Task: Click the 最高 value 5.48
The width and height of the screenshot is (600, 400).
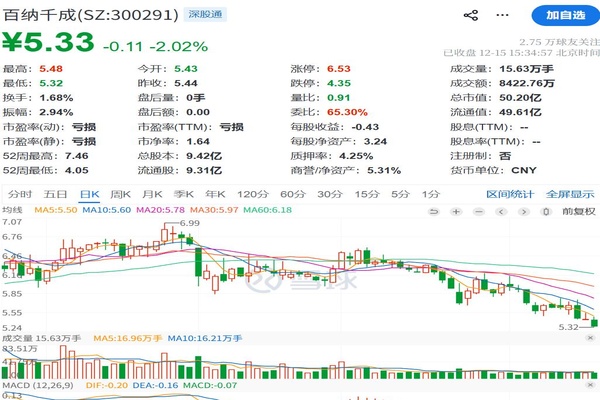Action: (51, 69)
